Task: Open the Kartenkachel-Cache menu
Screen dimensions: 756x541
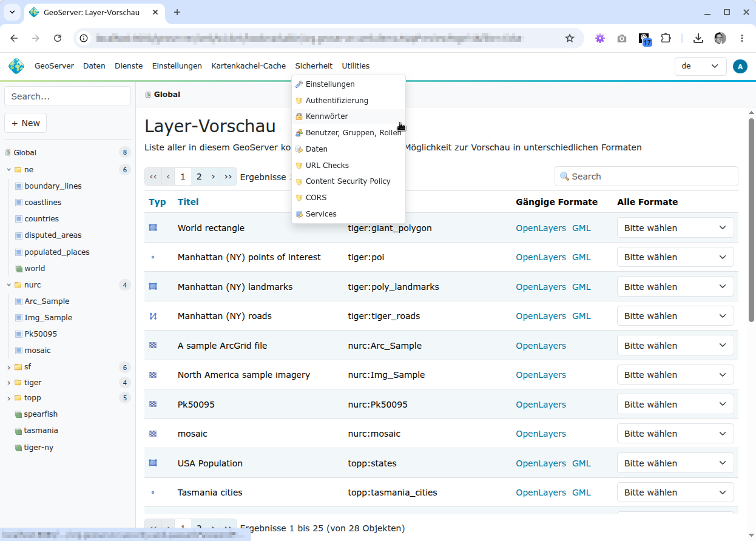Action: coord(249,66)
